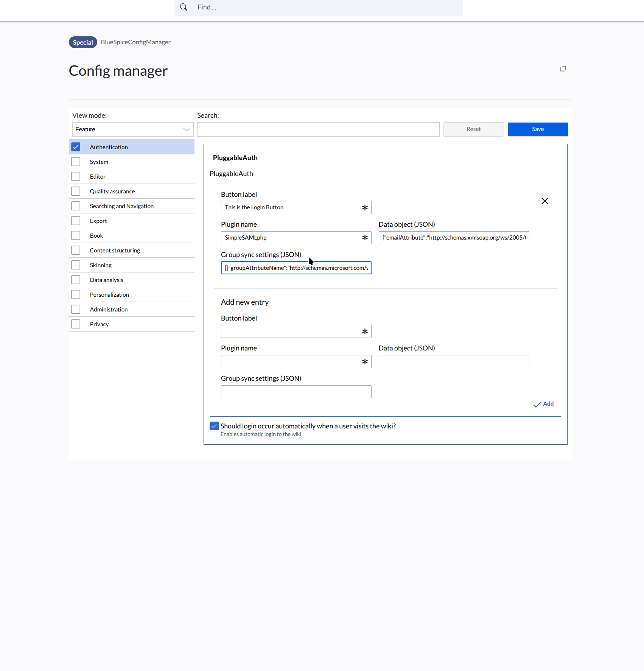Image resolution: width=644 pixels, height=671 pixels.
Task: Click asterisk in existing Button label field
Action: pos(365,208)
